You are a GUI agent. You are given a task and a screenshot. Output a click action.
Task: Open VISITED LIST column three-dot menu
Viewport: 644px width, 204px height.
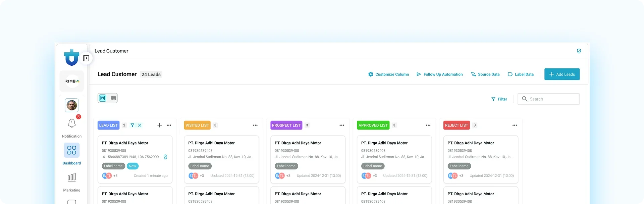pos(255,125)
